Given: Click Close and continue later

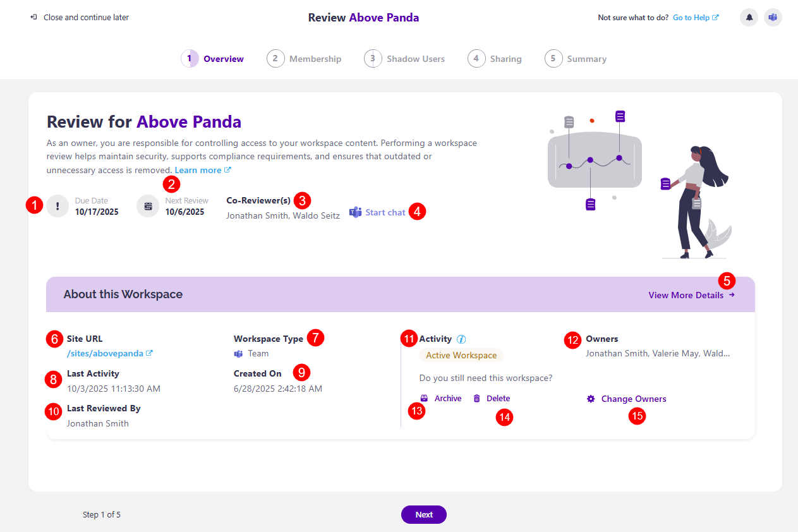Looking at the screenshot, I should 85,17.
